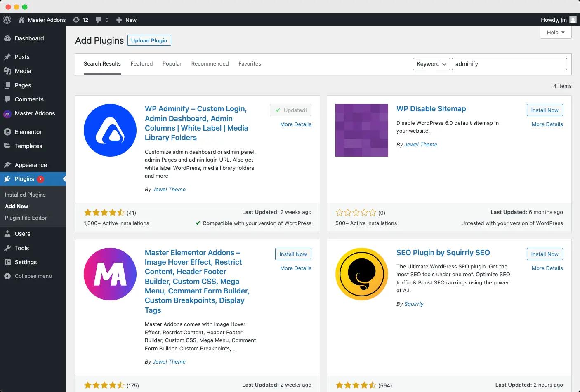Switch to the Popular tab
The image size is (580, 392).
point(172,64)
